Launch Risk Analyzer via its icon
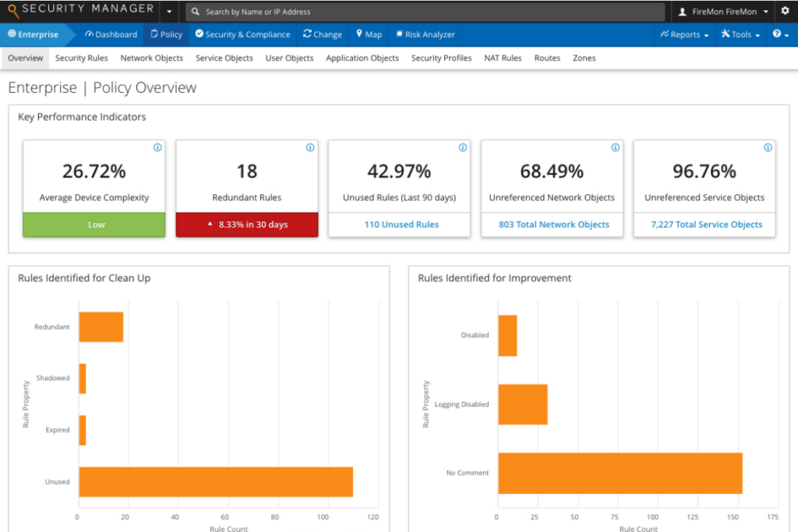Image resolution: width=798 pixels, height=532 pixels. pyautogui.click(x=401, y=34)
